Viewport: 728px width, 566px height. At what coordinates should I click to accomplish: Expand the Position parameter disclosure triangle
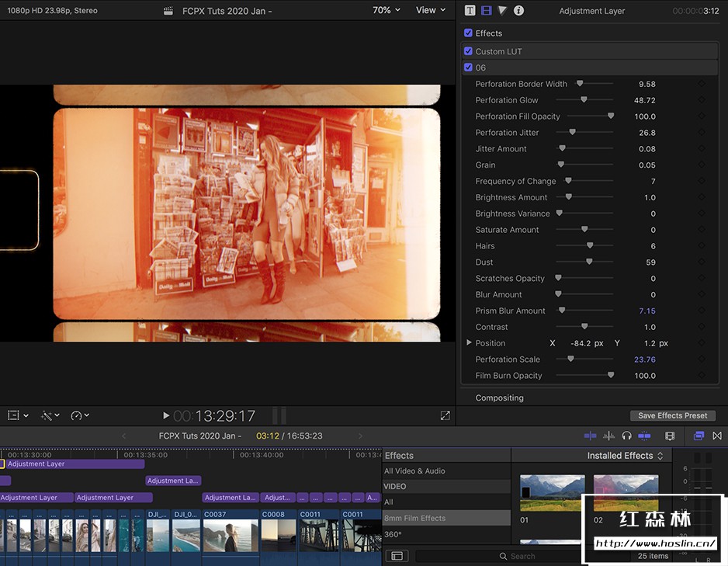(x=469, y=342)
